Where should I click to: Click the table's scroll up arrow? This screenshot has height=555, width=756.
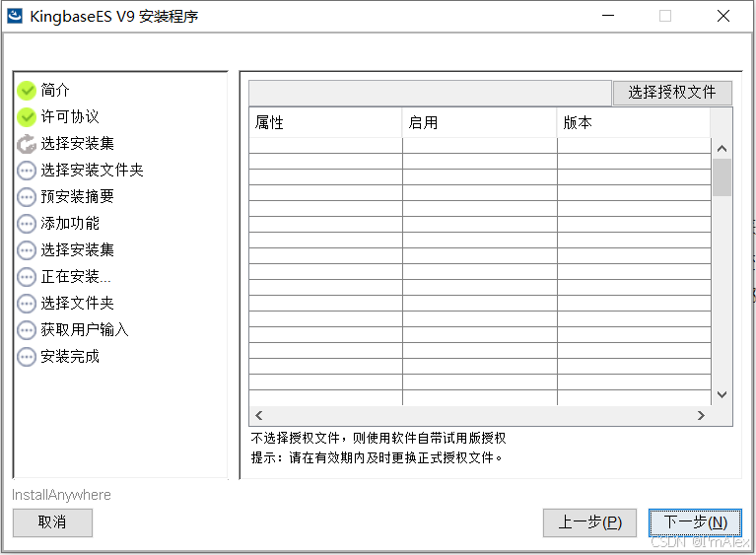[722, 149]
